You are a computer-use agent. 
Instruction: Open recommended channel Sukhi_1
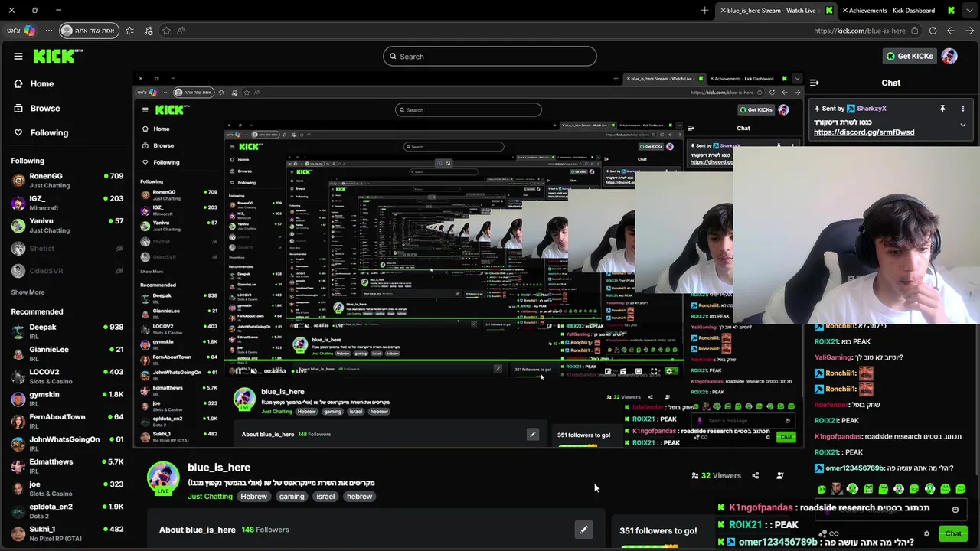point(67,533)
